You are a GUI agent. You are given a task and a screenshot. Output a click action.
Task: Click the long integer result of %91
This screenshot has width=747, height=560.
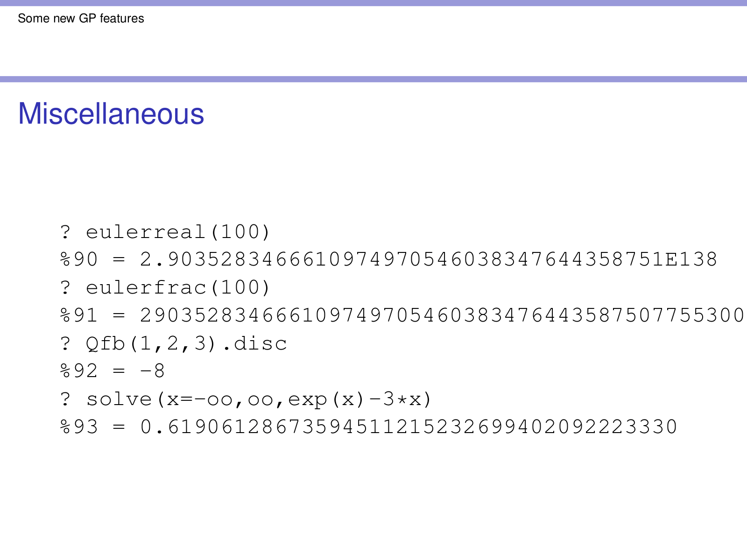[442, 315]
